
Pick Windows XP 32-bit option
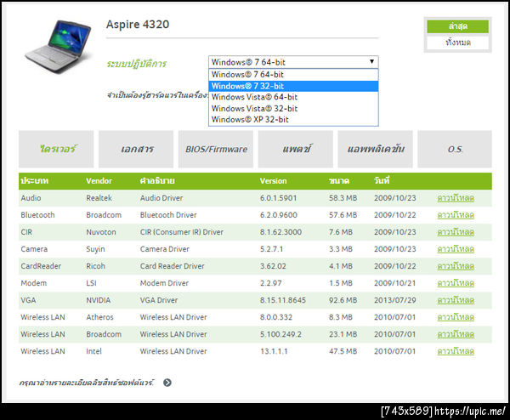[293, 119]
